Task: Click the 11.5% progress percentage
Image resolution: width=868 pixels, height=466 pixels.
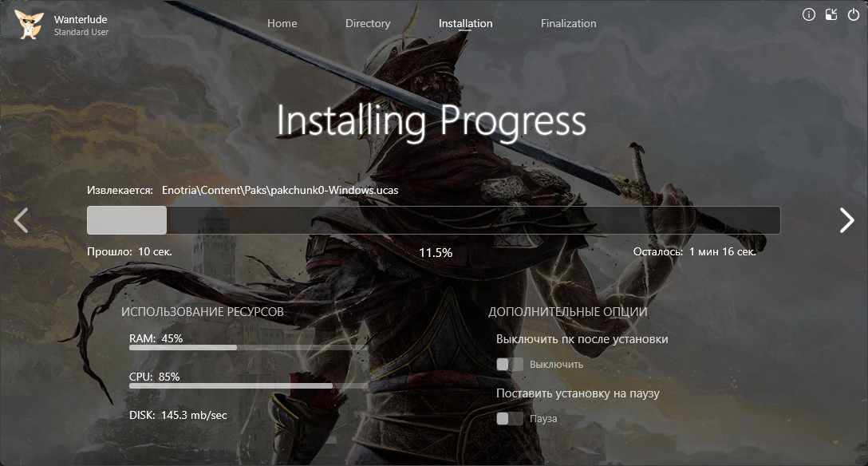Action: click(x=436, y=252)
